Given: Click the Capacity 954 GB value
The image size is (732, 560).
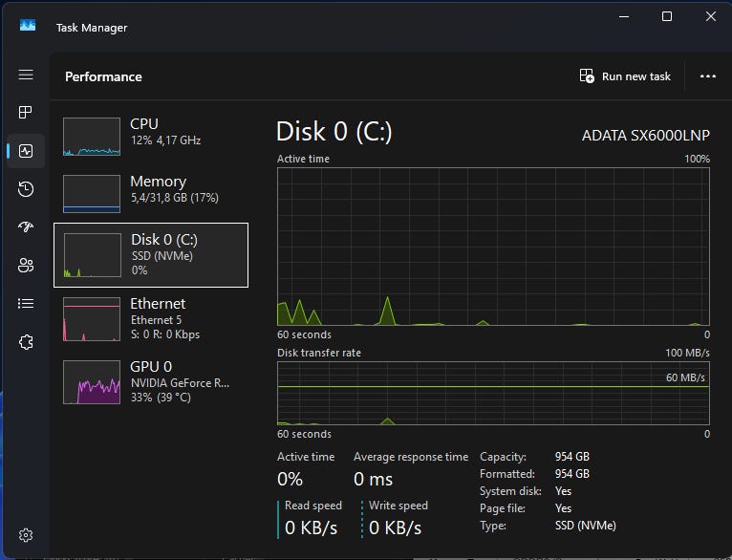Looking at the screenshot, I should tap(571, 457).
